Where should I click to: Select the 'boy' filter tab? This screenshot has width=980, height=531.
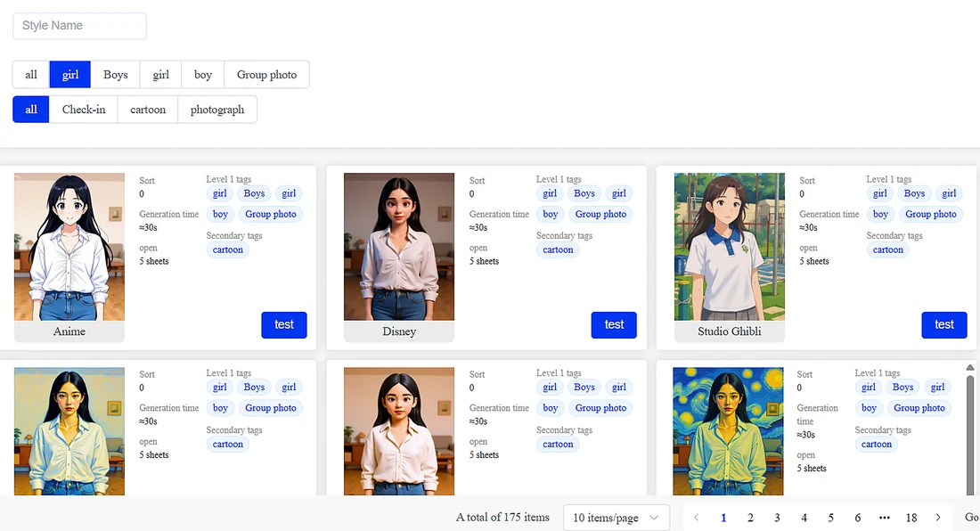pos(203,74)
